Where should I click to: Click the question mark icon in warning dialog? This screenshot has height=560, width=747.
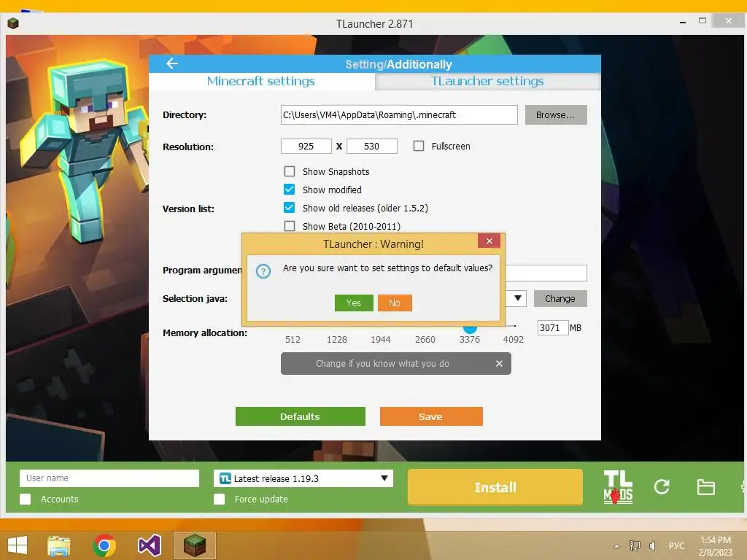[263, 271]
